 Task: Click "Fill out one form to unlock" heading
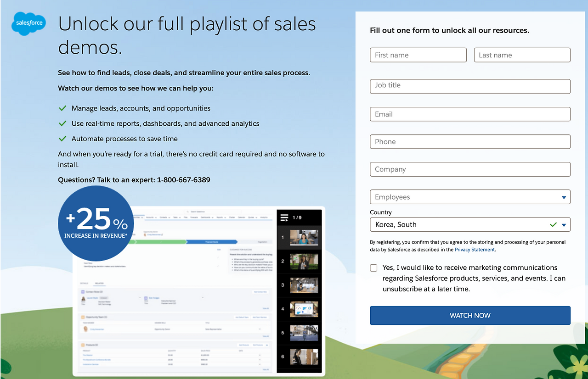coord(449,31)
